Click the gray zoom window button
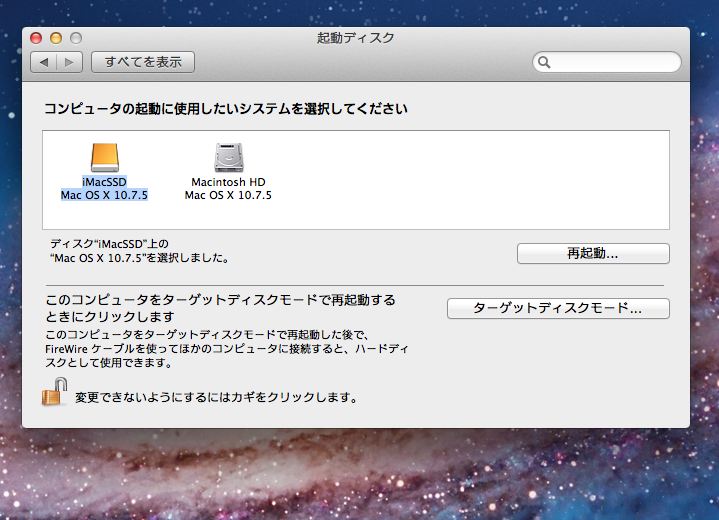Screen dimensions: 719x520 [x=76, y=38]
